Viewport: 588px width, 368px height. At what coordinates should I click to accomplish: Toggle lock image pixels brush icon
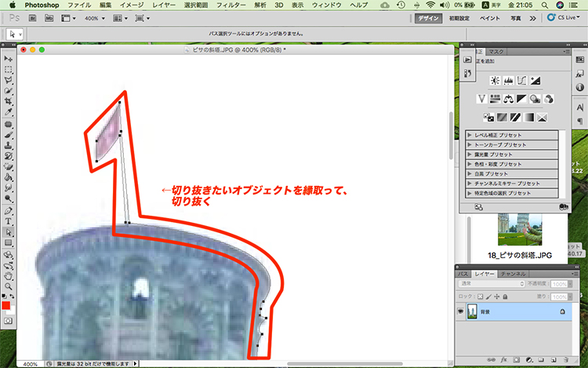tap(488, 297)
